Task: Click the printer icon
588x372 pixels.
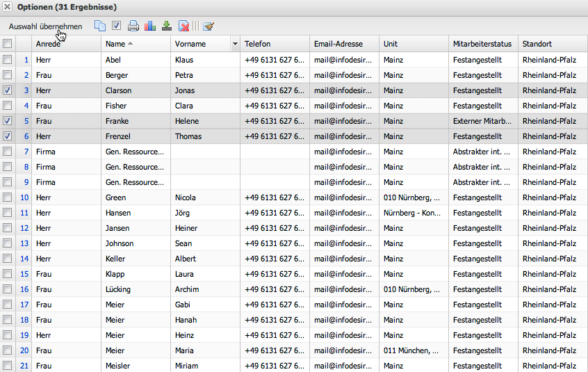Action: (x=133, y=26)
